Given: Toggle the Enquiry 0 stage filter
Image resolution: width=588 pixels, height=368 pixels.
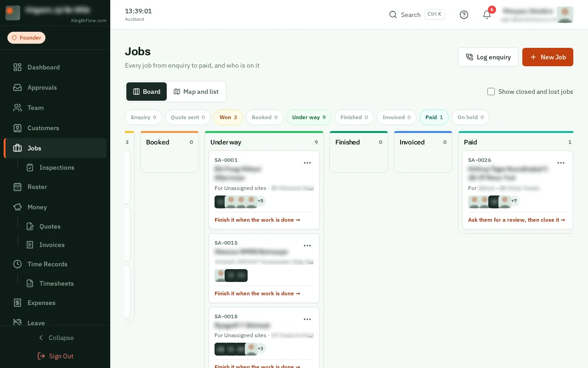Looking at the screenshot, I should click(x=143, y=117).
